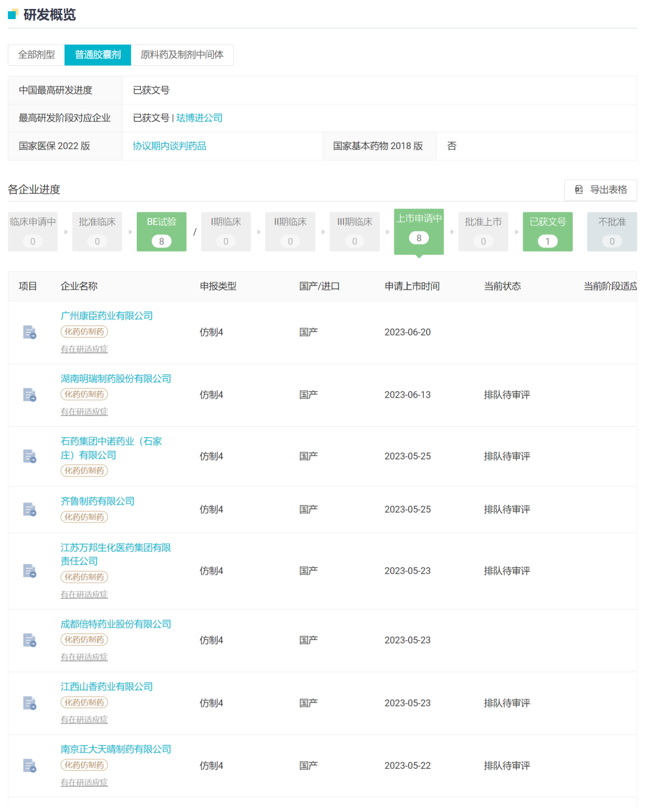Filter by 临床申请中 stage
645x812 pixels.
33,232
